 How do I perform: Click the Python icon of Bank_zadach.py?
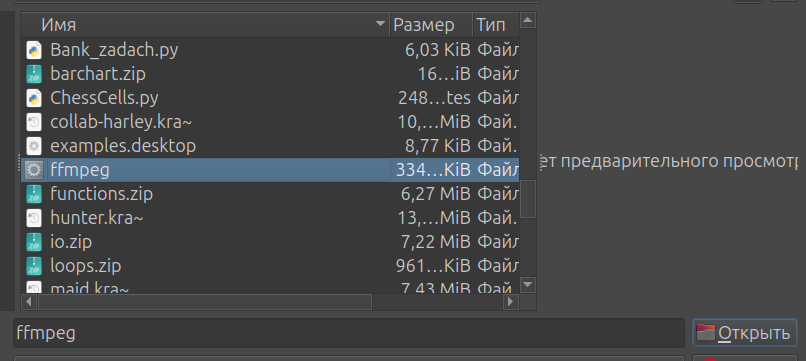(x=34, y=50)
